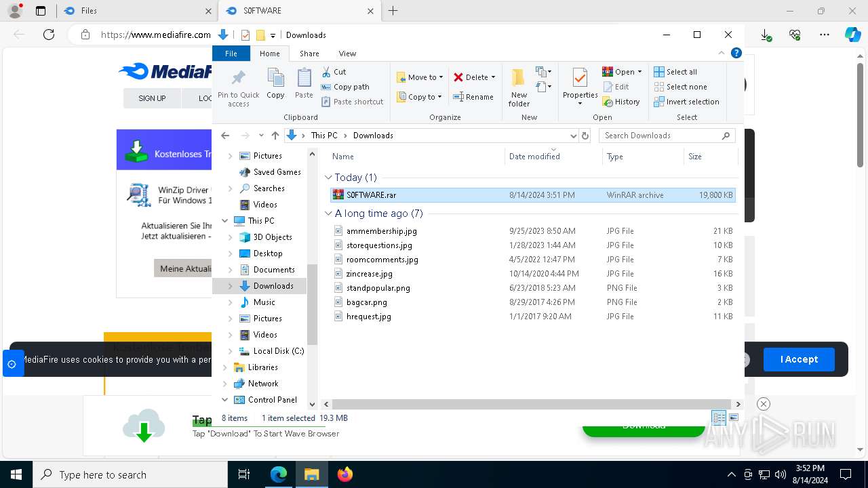Switch to details view layout icon
Image resolution: width=868 pixels, height=488 pixels.
click(x=719, y=418)
